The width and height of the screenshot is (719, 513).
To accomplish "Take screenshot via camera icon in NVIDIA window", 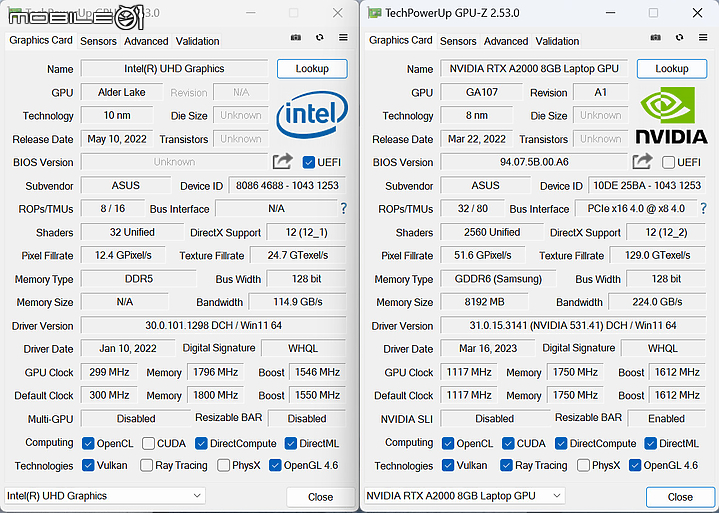I will (656, 38).
